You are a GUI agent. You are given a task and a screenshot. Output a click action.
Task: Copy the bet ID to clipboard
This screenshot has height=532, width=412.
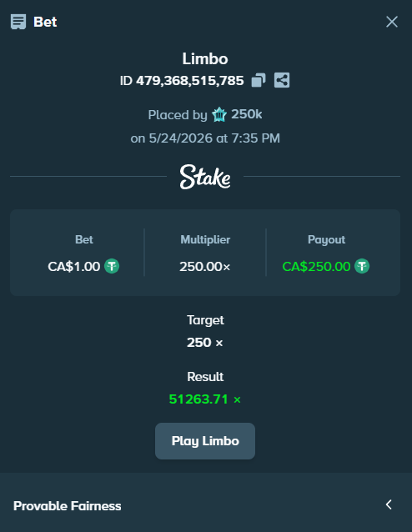[x=259, y=80]
